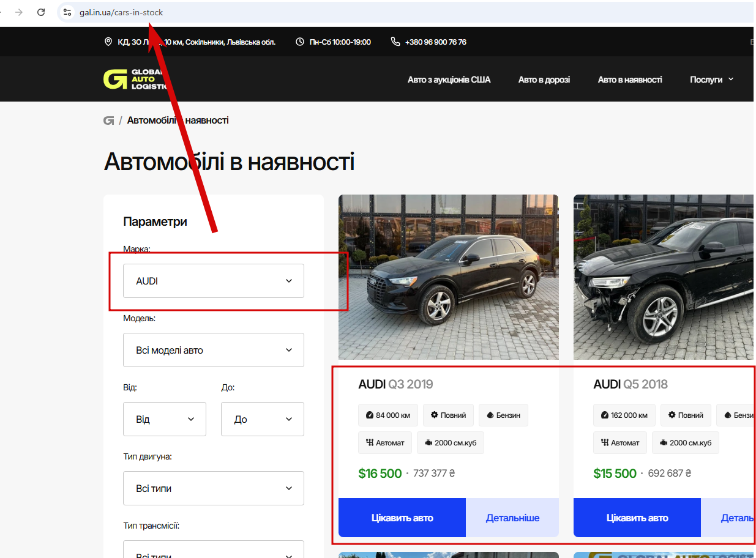Image resolution: width=756 pixels, height=558 pixels.
Task: Reload the page with browser refresh icon
Action: click(x=41, y=12)
